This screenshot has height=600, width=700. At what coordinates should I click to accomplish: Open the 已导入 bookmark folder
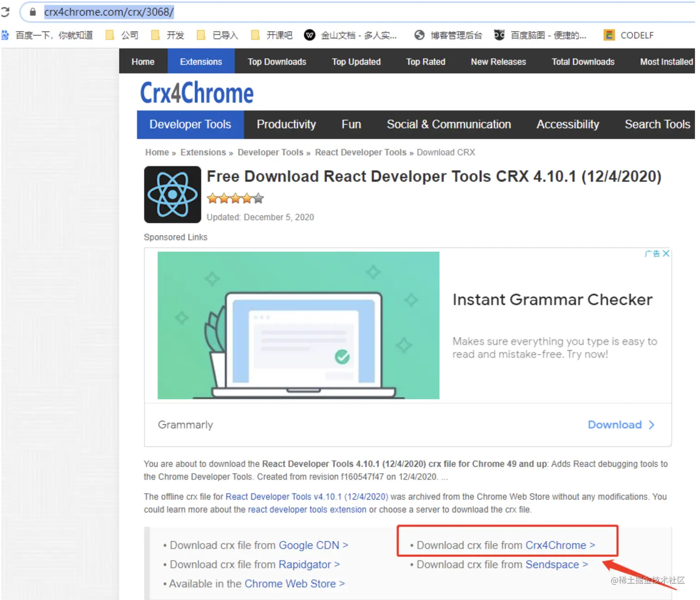(218, 35)
